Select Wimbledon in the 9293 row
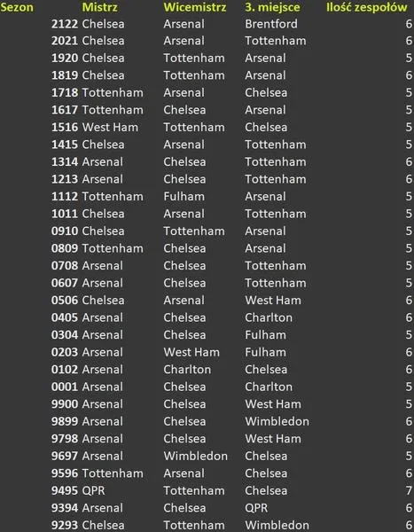The width and height of the screenshot is (414, 532). click(277, 526)
